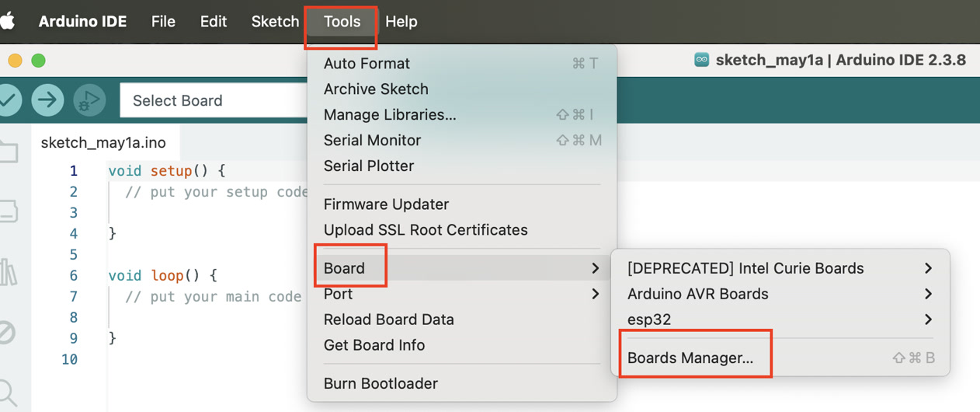Image resolution: width=980 pixels, height=412 pixels.
Task: Click line number 6 in gutter
Action: coord(74,276)
